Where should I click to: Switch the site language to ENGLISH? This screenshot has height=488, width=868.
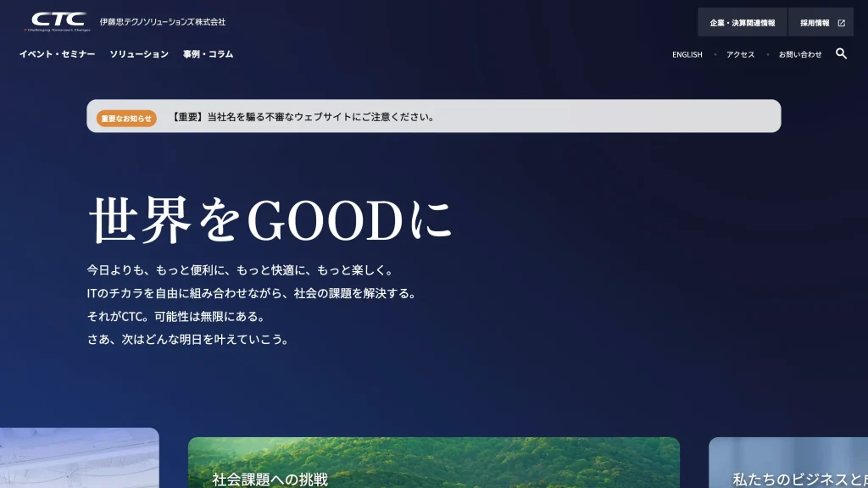(686, 54)
